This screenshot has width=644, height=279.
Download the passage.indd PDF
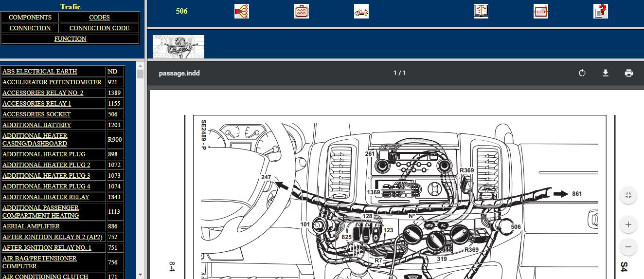606,73
